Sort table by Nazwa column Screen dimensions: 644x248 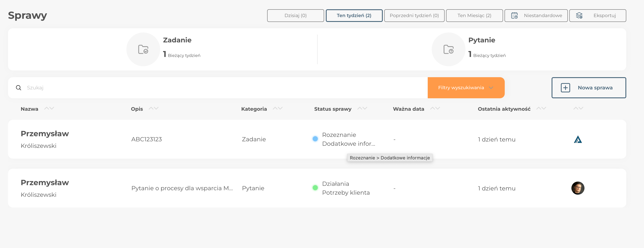[x=49, y=108]
